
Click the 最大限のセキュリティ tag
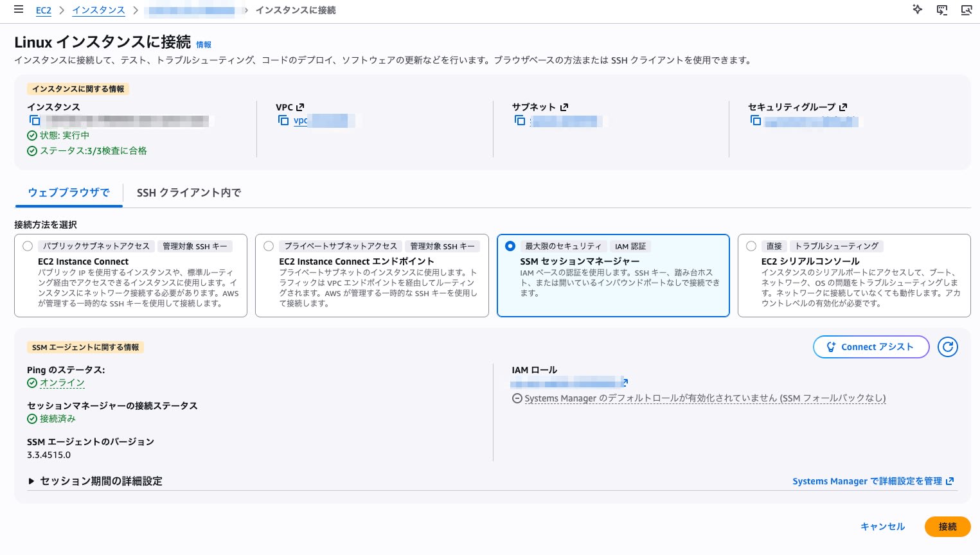[x=563, y=246]
